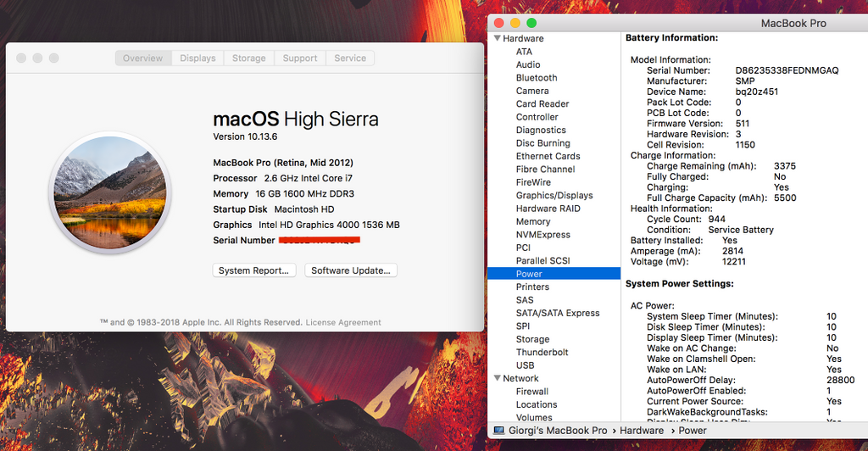Select PCI in the sidebar

coord(523,248)
